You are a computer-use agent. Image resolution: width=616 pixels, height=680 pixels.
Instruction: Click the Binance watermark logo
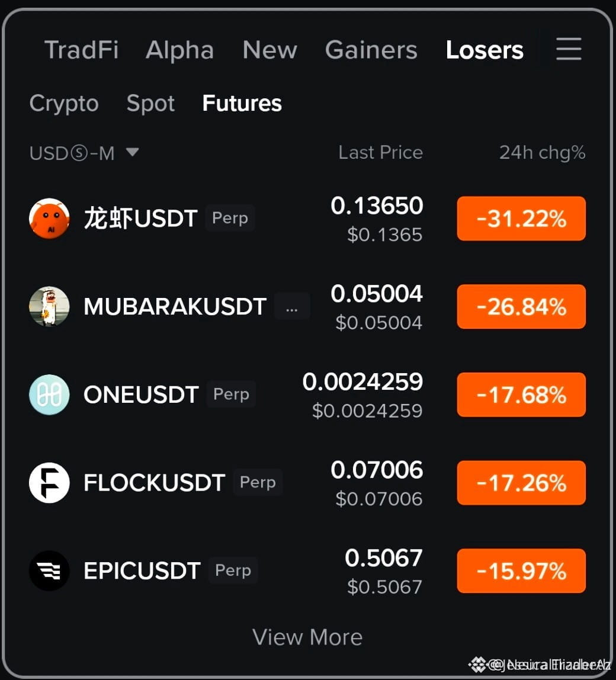coord(477,664)
